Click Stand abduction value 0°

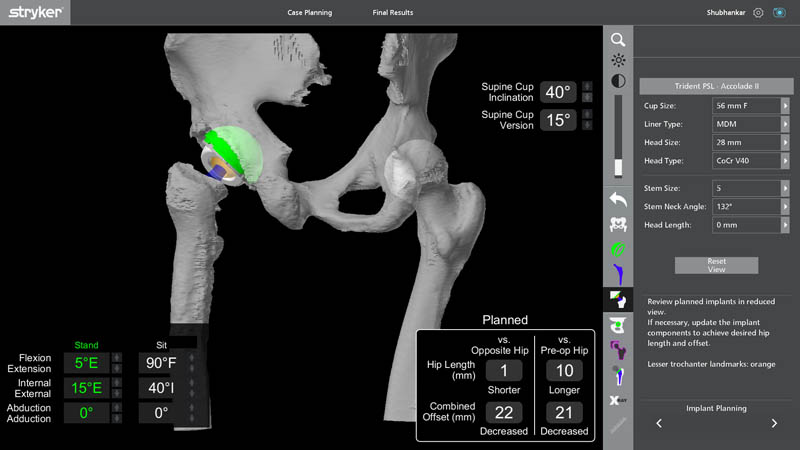point(86,413)
